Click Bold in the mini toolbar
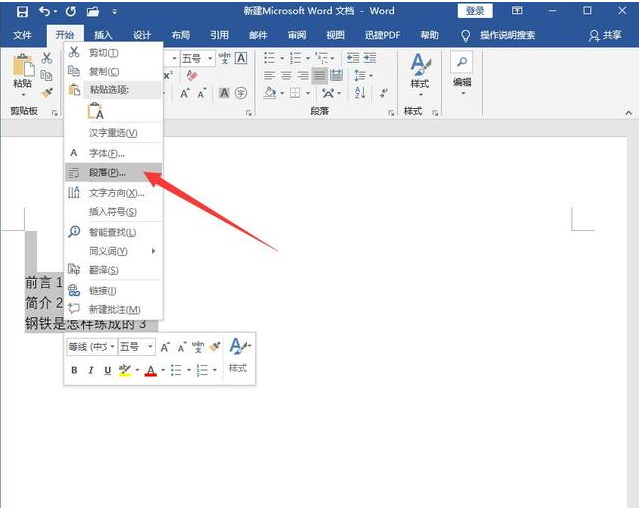This screenshot has height=508, width=639. pos(74,370)
